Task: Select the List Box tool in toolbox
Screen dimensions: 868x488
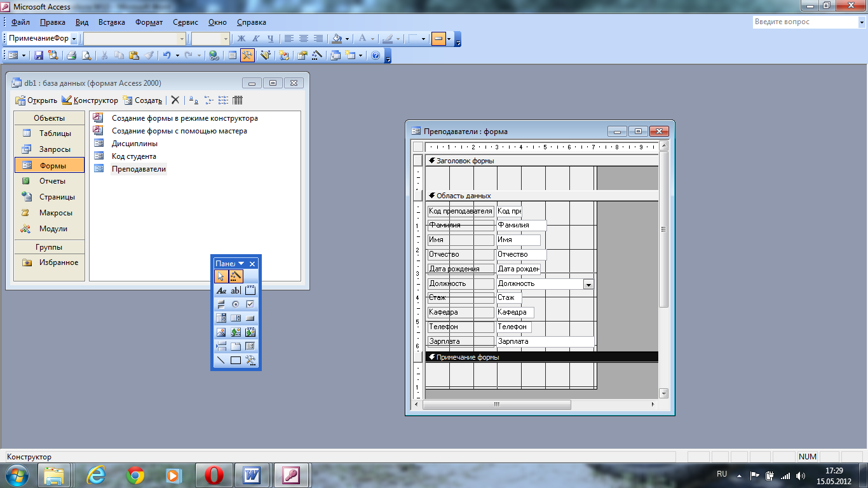Action: [236, 318]
